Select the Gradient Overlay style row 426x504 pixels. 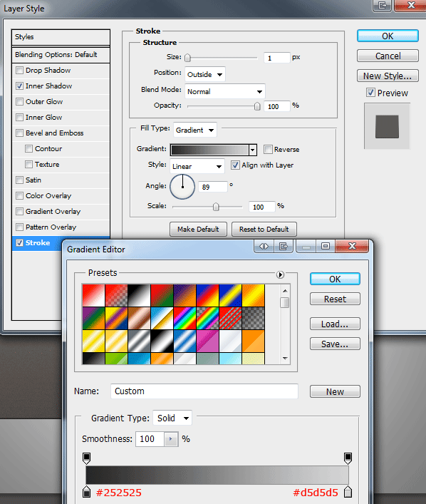click(61, 212)
